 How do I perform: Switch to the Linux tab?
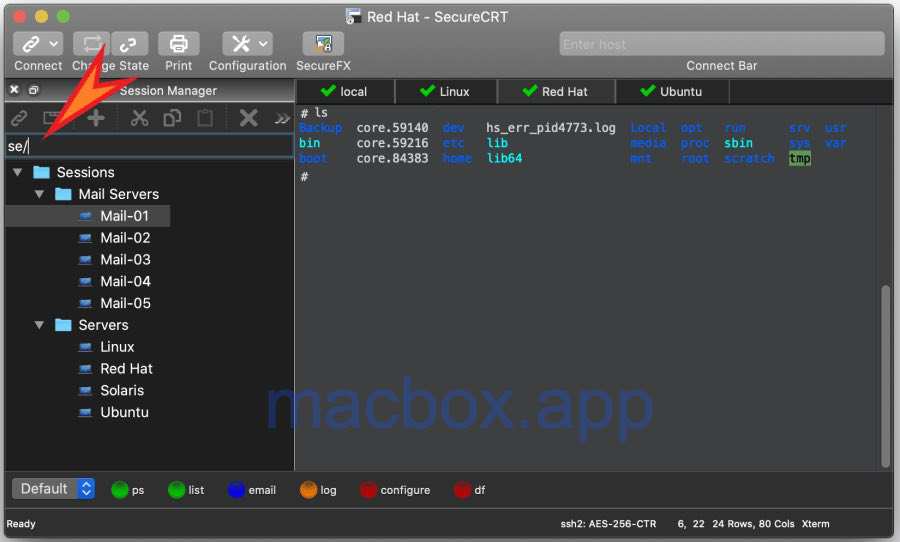pos(445,91)
